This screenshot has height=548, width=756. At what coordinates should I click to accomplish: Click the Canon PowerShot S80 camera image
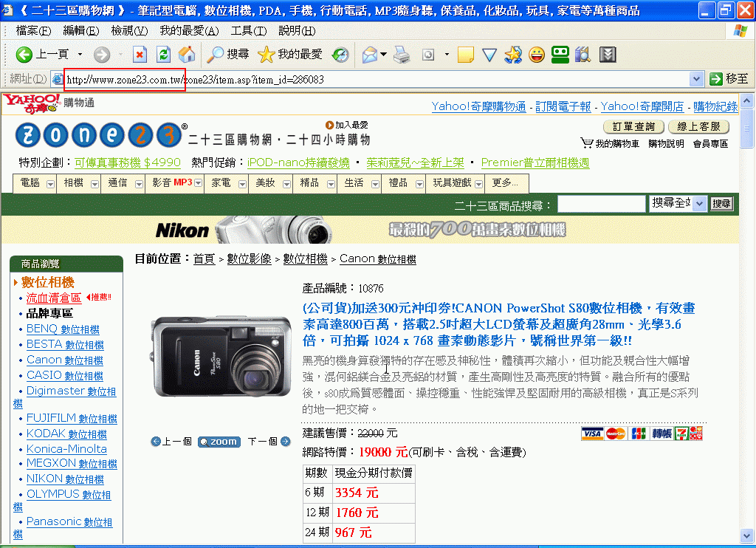221,357
